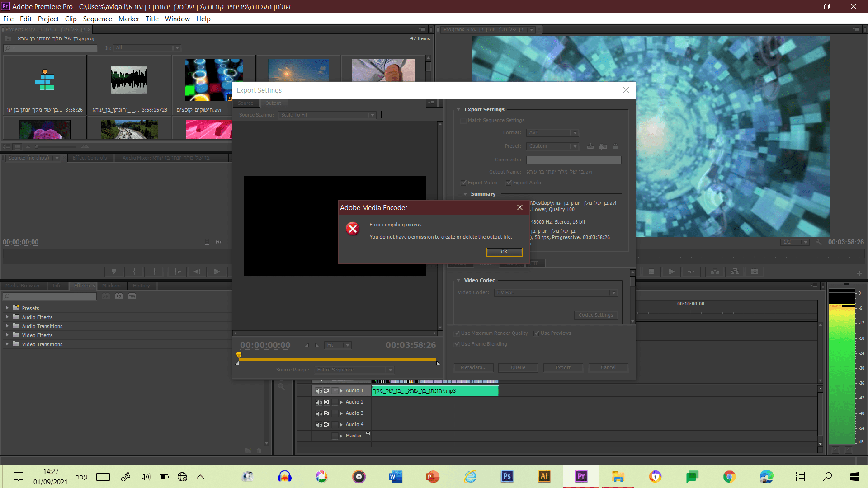Click the 32-bit color effects filter icon
This screenshot has width=868, height=488.
point(119,296)
